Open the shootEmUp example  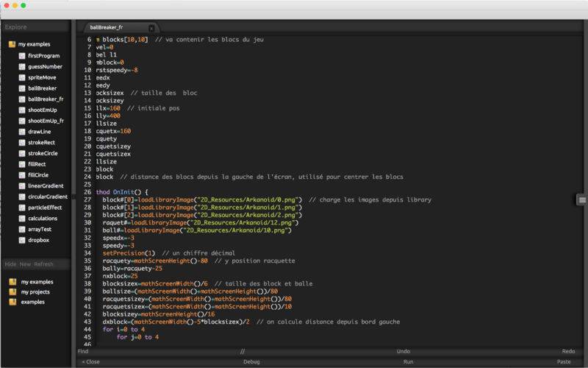pos(43,110)
